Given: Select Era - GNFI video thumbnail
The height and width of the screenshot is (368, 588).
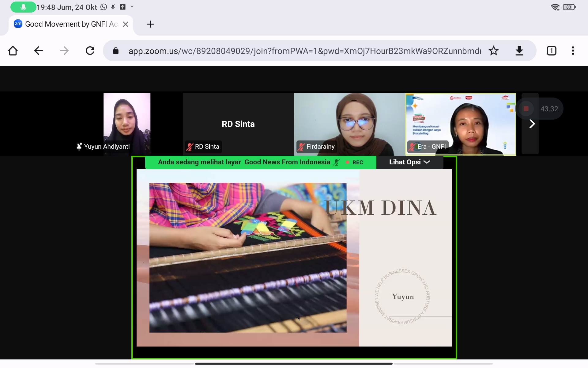Looking at the screenshot, I should coord(461,124).
